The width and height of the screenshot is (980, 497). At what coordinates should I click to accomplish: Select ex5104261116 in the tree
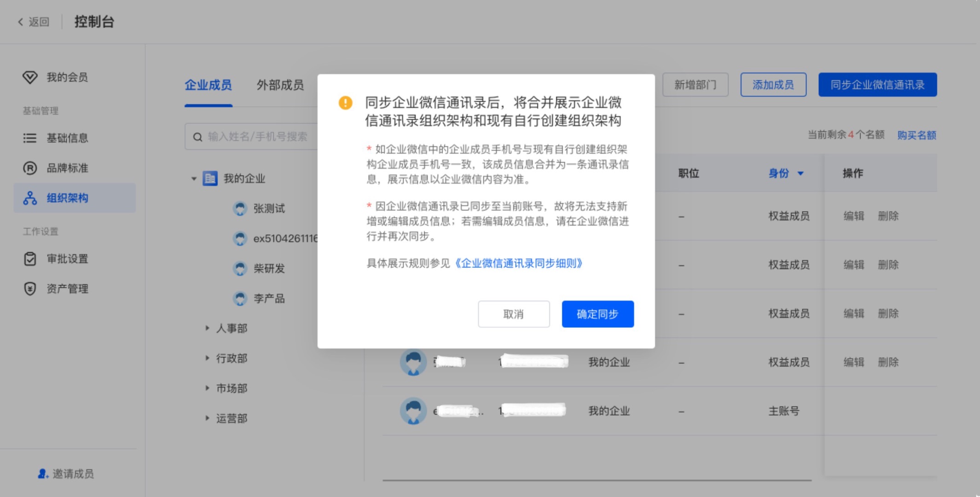[285, 238]
